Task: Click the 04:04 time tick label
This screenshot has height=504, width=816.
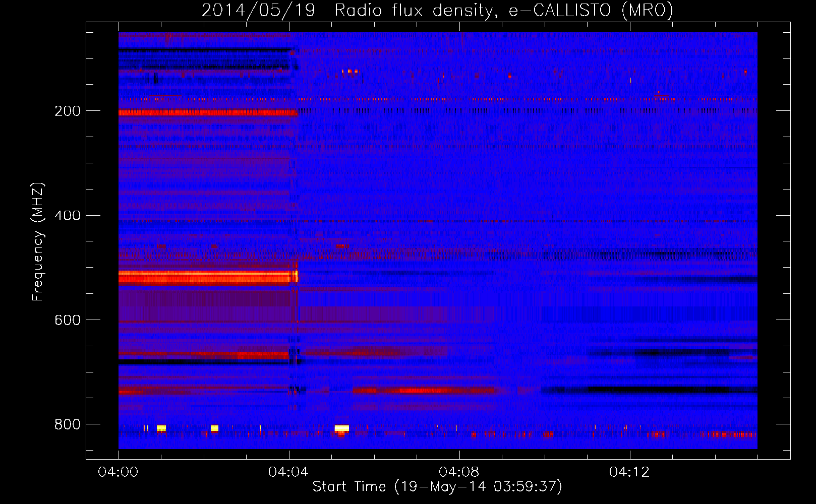Action: 288,472
